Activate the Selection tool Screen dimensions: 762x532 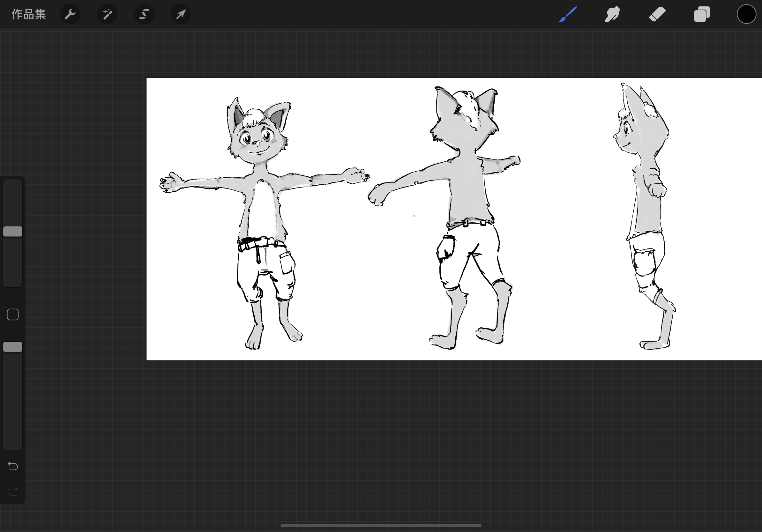click(144, 14)
